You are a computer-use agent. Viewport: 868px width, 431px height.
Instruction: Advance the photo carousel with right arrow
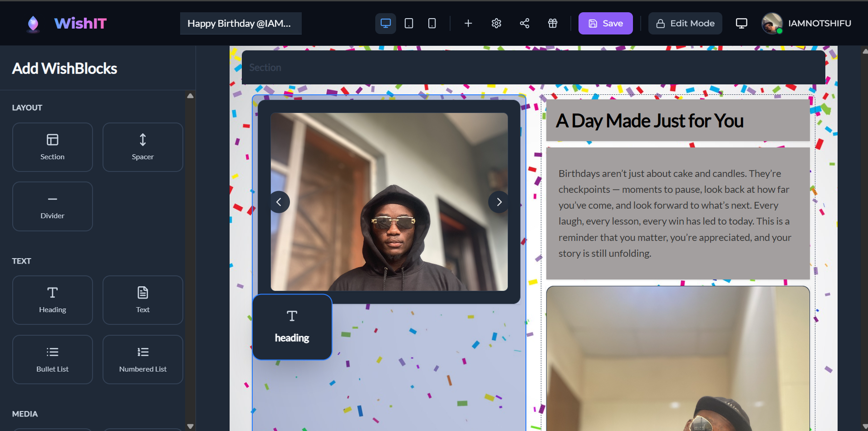499,202
